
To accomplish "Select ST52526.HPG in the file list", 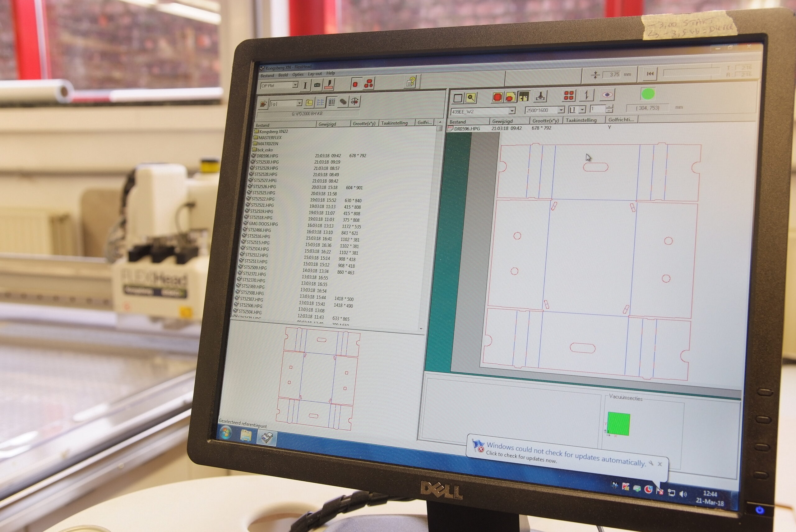I will point(264,187).
